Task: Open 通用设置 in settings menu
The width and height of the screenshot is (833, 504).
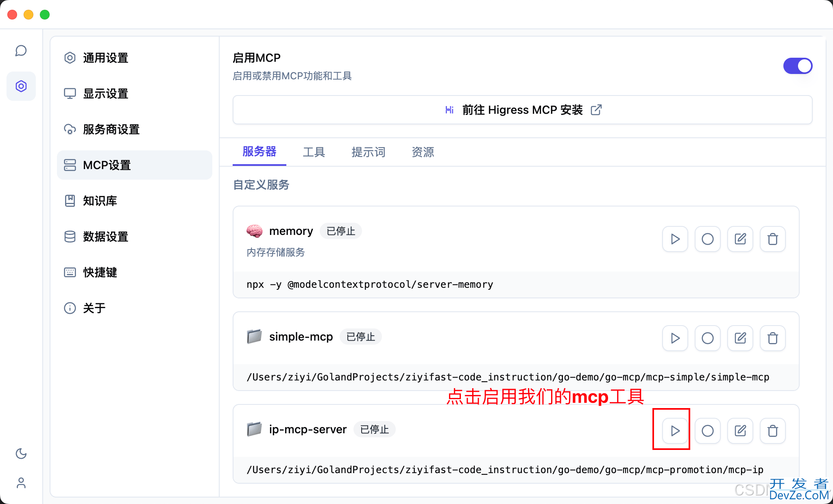Action: tap(135, 58)
